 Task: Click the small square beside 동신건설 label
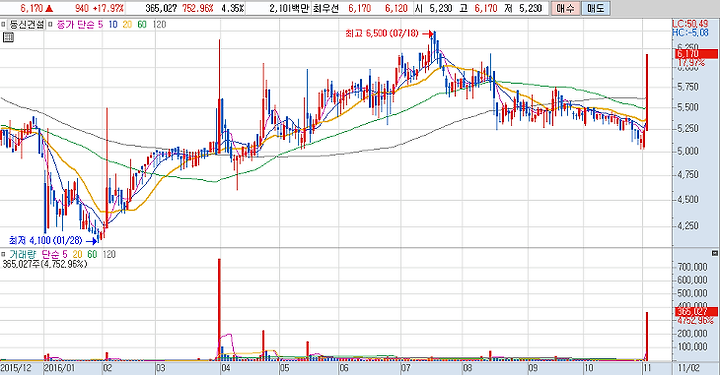point(3,24)
